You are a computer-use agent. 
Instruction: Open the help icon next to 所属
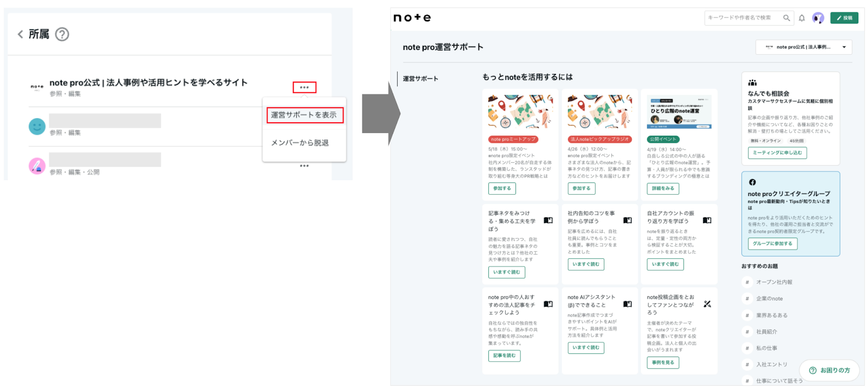(x=62, y=34)
